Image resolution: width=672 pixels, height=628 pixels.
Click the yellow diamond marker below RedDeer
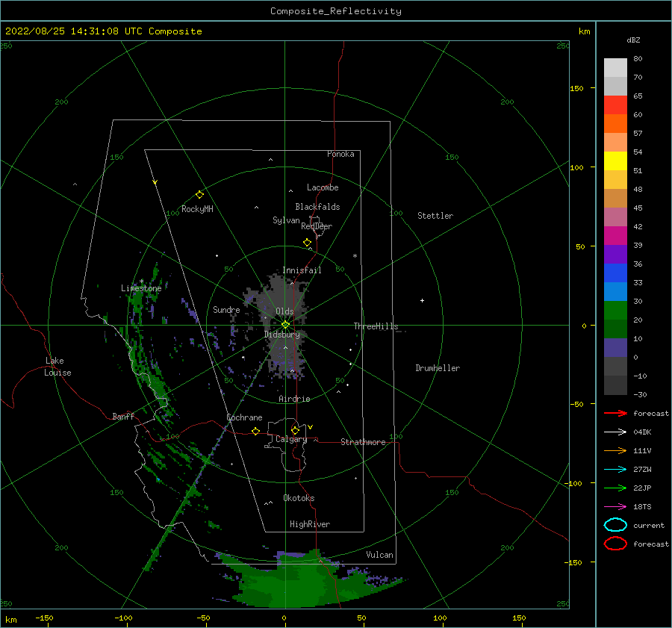click(x=307, y=243)
